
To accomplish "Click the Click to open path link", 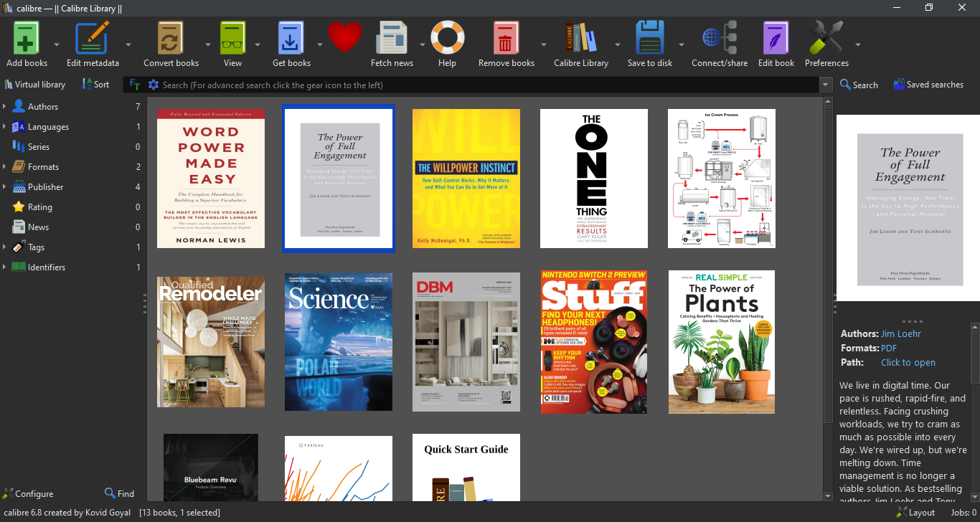I will [x=908, y=362].
